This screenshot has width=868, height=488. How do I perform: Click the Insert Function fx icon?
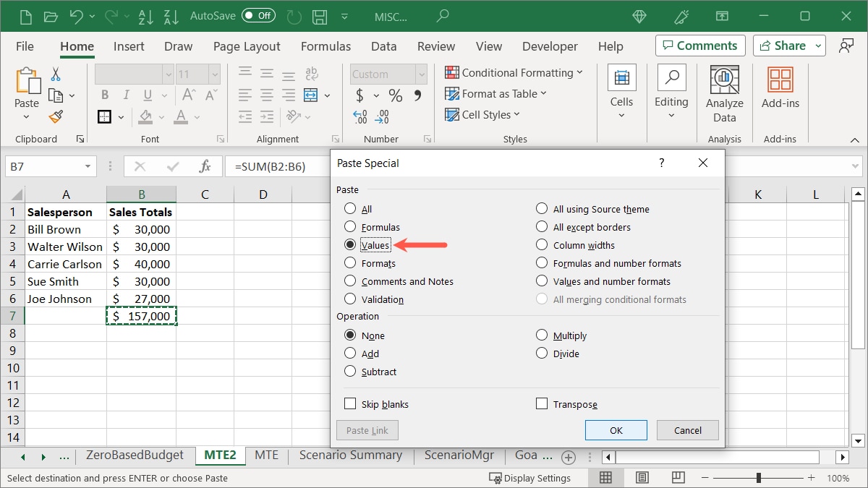(x=205, y=166)
